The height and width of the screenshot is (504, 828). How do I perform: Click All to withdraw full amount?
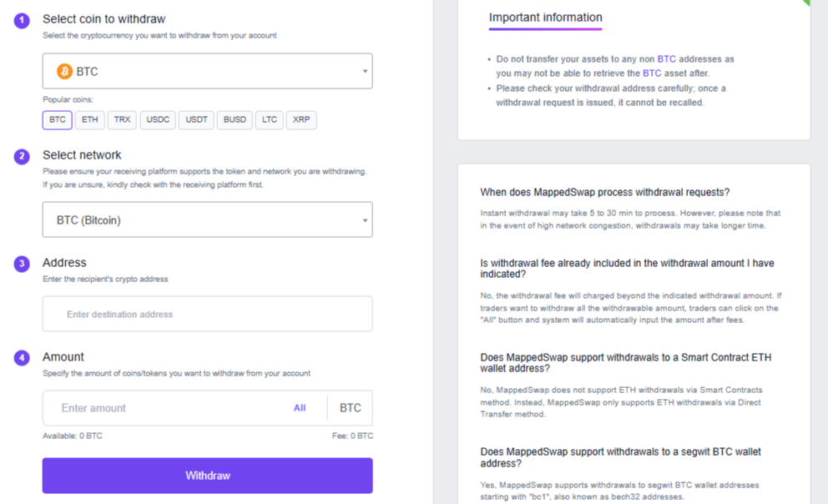(300, 408)
